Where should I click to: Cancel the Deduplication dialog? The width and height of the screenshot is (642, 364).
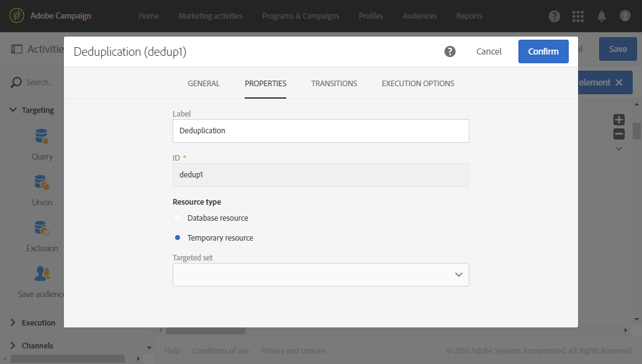coord(489,51)
